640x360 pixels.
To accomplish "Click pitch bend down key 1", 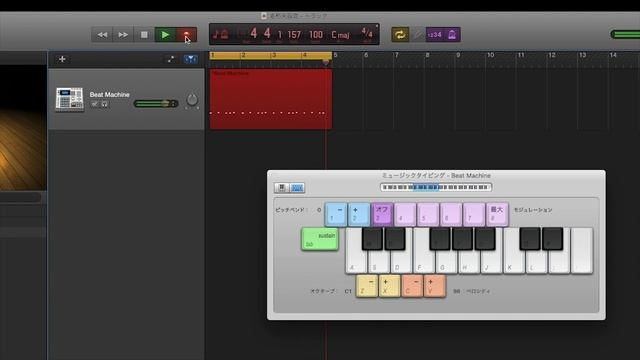I will (336, 214).
